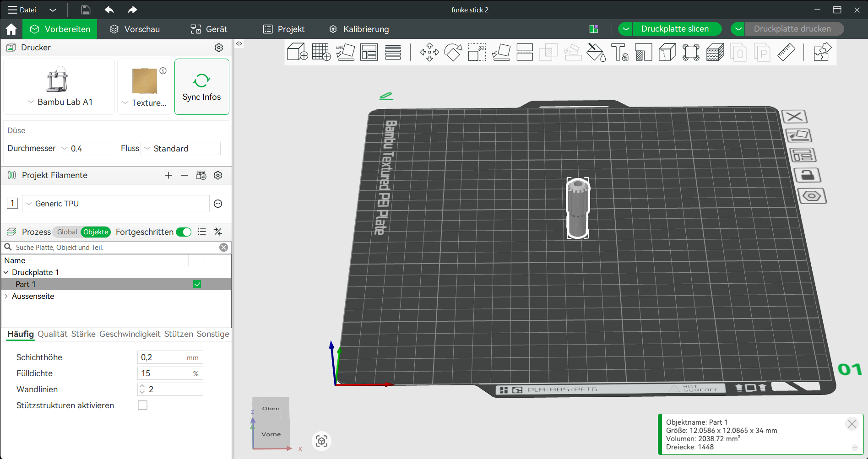This screenshot has width=868, height=459.
Task: Enable Stützstrukturen aktivieren checkbox
Action: click(x=143, y=405)
